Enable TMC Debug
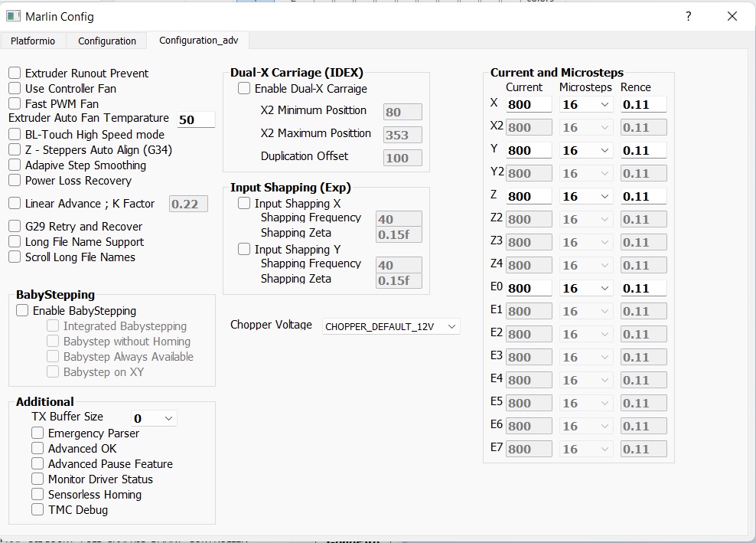 pos(37,509)
